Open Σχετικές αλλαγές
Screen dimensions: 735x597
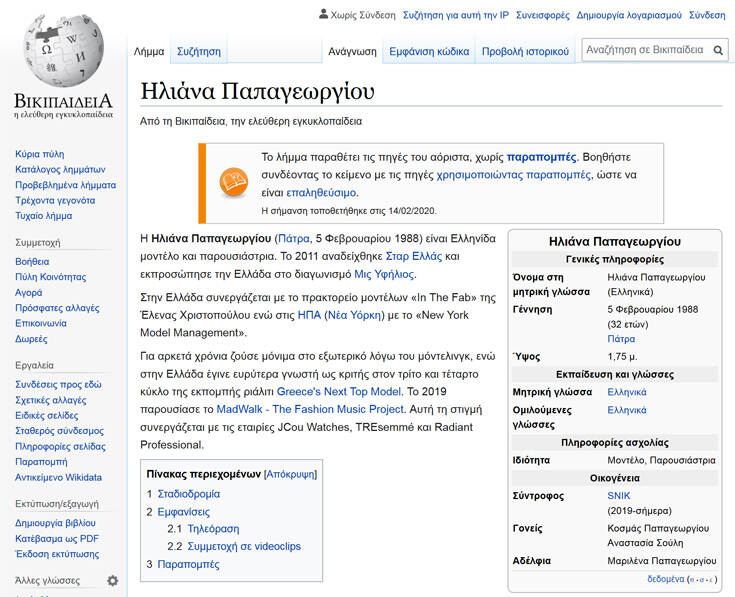coord(51,400)
